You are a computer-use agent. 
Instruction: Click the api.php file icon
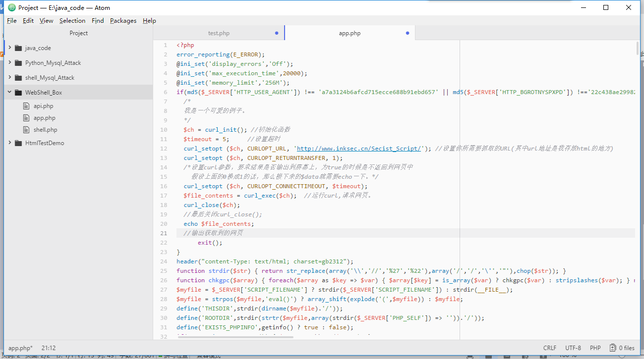click(x=27, y=106)
